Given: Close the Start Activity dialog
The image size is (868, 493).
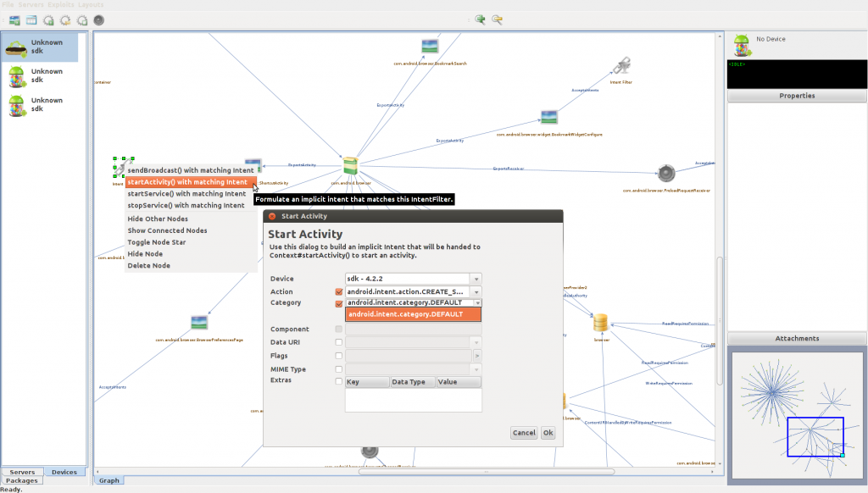Looking at the screenshot, I should [272, 216].
